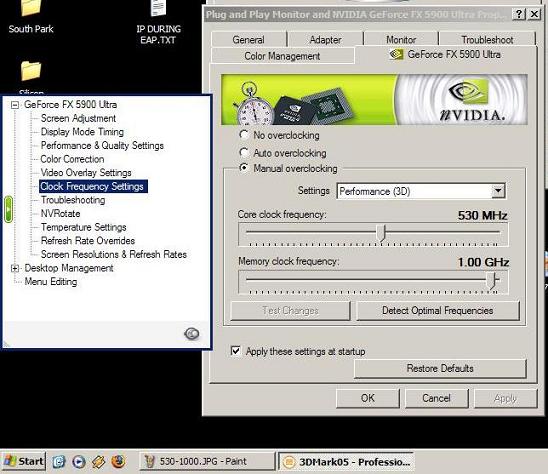Open the South Park desktop folder
The image size is (548, 474).
point(31,17)
